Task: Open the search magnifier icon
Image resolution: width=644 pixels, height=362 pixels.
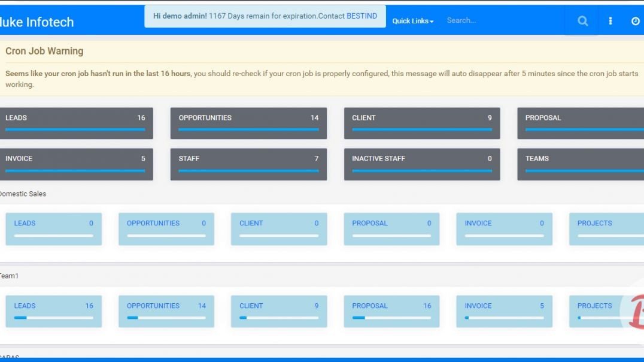Action: 581,20
